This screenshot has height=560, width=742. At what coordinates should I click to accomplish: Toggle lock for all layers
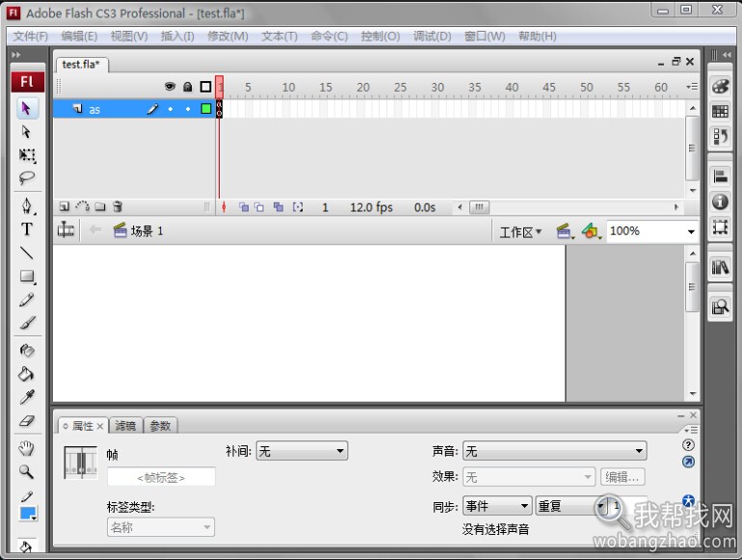pos(188,87)
